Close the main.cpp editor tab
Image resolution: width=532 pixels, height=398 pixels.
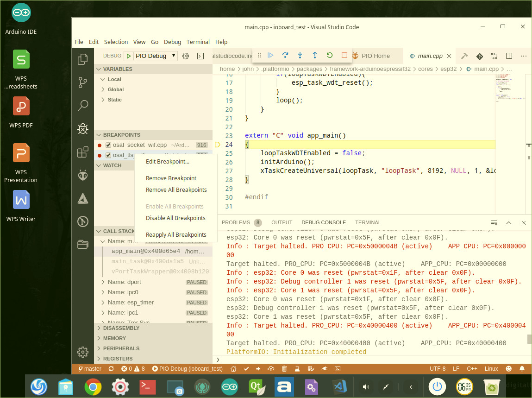449,56
